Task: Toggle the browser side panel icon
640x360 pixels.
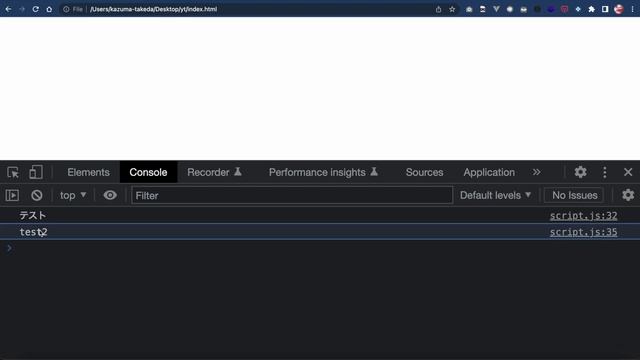Action: point(605,9)
